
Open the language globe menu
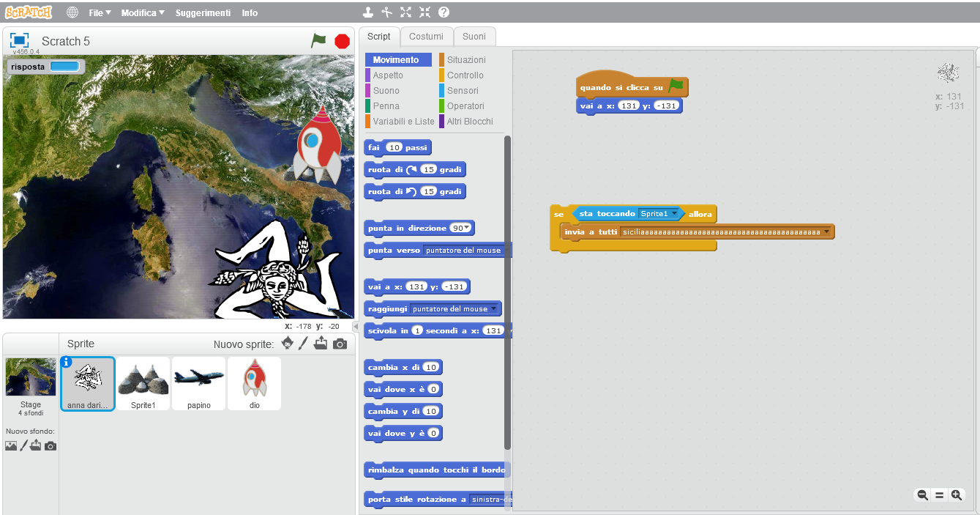(72, 12)
